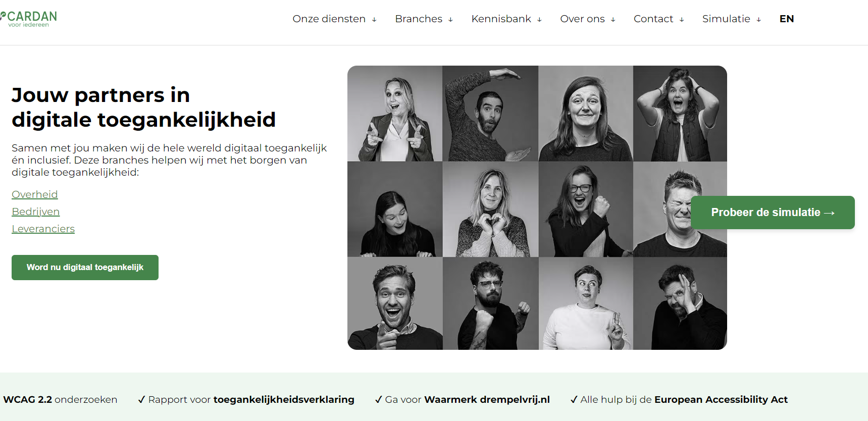Click photo of man saluting overhead
Viewport: 868px width, 421px height.
coord(490,114)
